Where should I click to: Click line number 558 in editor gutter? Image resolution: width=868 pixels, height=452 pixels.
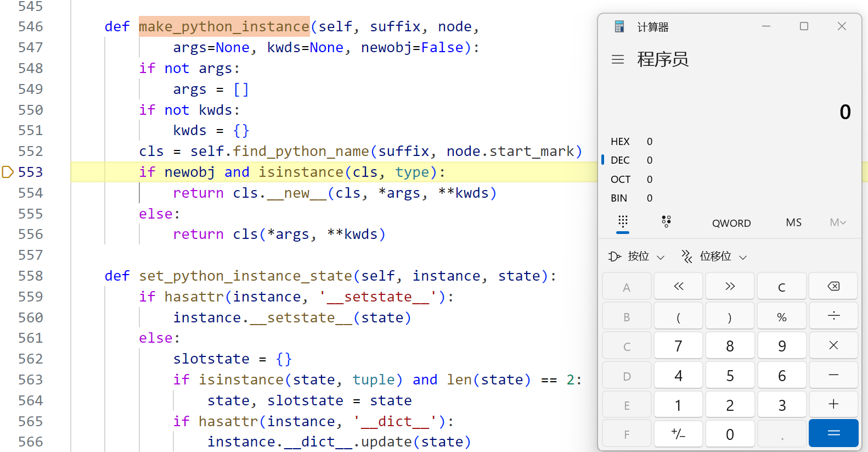(30, 276)
